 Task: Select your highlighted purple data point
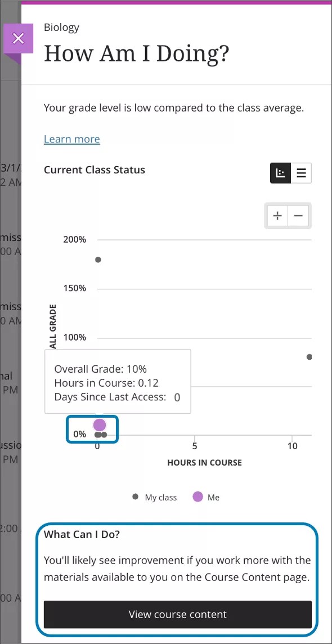coord(100,425)
